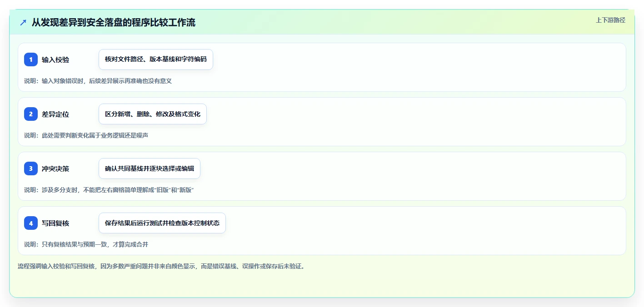Image resolution: width=644 pixels, height=307 pixels.
Task: Click the note 只有复核结果与预期一致，才算完成合并
Action: pos(86,244)
